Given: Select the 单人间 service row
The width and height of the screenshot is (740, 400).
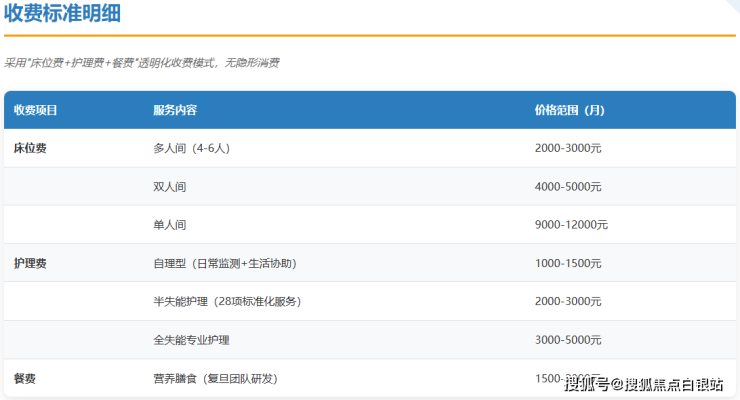Looking at the screenshot, I should point(170,225).
